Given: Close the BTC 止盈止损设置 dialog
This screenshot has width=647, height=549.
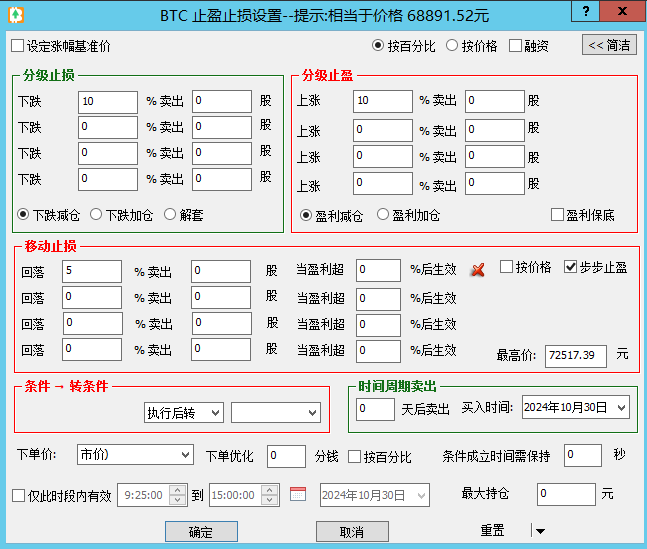Looking at the screenshot, I should click(622, 12).
